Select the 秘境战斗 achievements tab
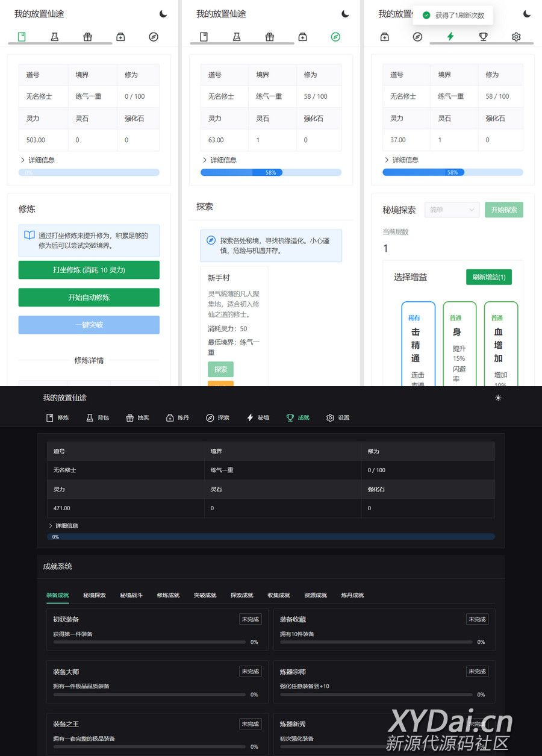The height and width of the screenshot is (756, 542). point(131,595)
